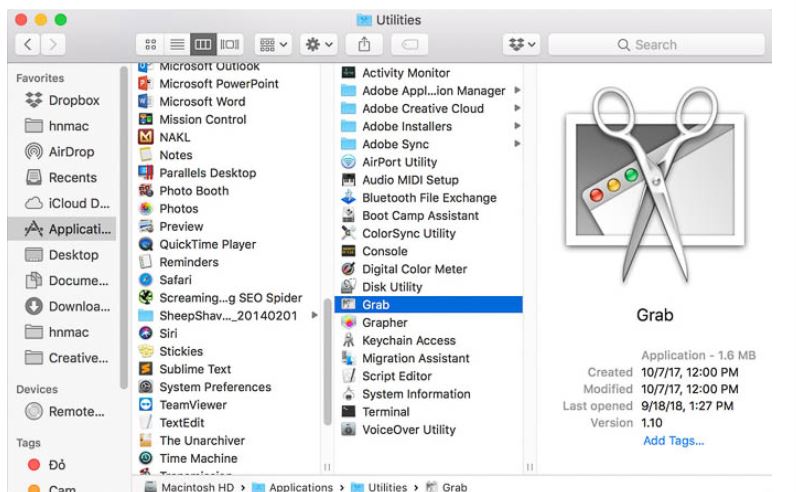Expand Adobe Application Manager folder arrow
The image size is (796, 492).
click(517, 90)
